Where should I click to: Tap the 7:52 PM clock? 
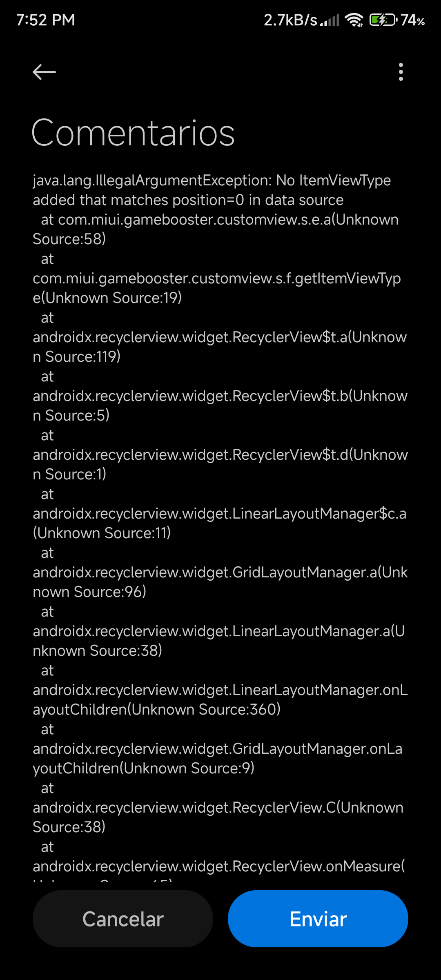click(x=46, y=20)
